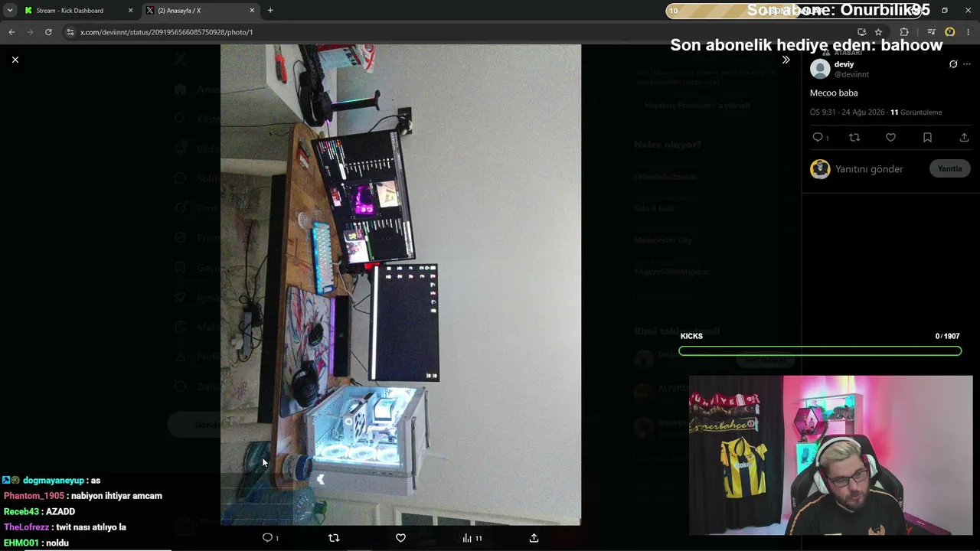The height and width of the screenshot is (551, 980).
Task: Open the Grok icon next to deviy's tweet
Action: pos(953,64)
